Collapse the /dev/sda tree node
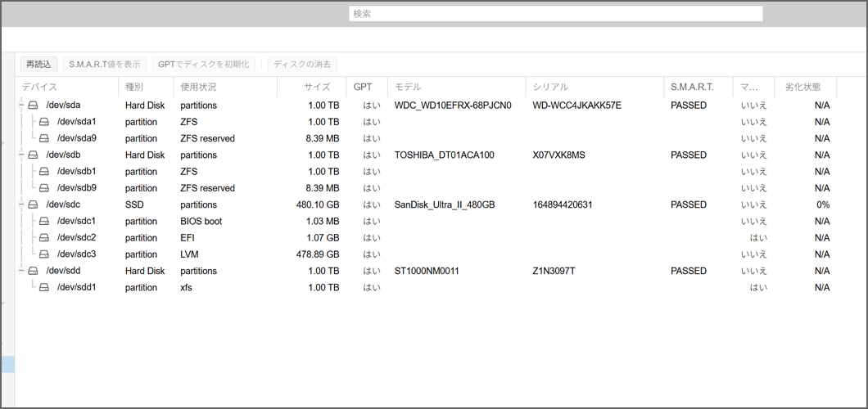The height and width of the screenshot is (409, 868). coord(21,106)
